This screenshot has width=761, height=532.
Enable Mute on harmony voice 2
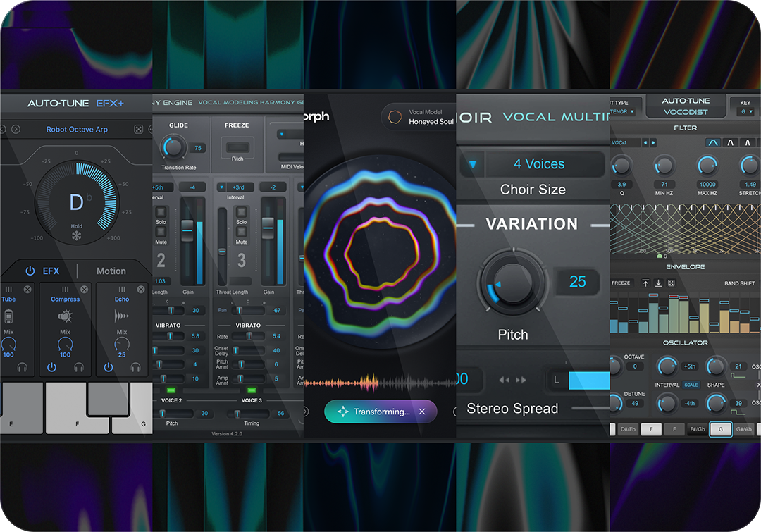161,232
